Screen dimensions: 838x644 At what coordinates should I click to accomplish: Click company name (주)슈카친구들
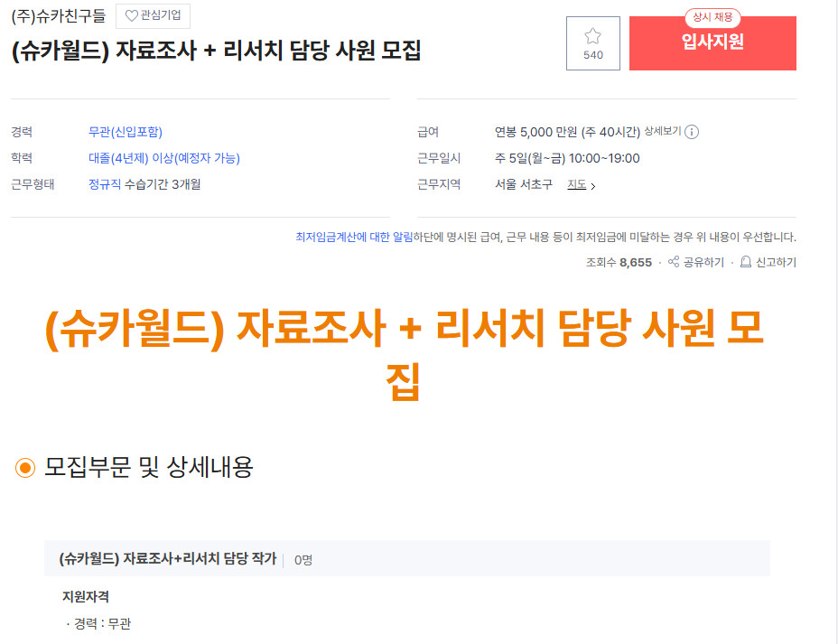pyautogui.click(x=59, y=16)
